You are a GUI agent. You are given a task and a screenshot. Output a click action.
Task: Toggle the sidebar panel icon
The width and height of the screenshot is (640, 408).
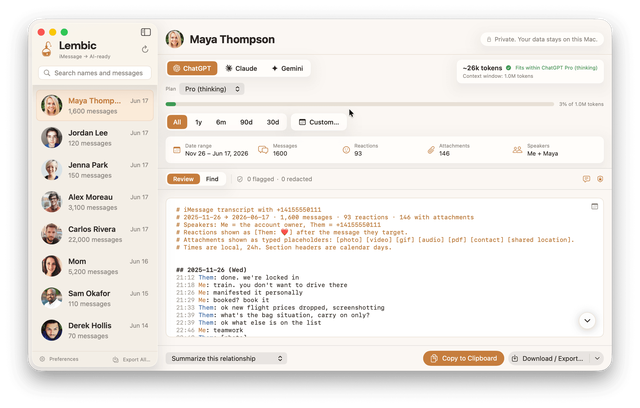tap(146, 32)
